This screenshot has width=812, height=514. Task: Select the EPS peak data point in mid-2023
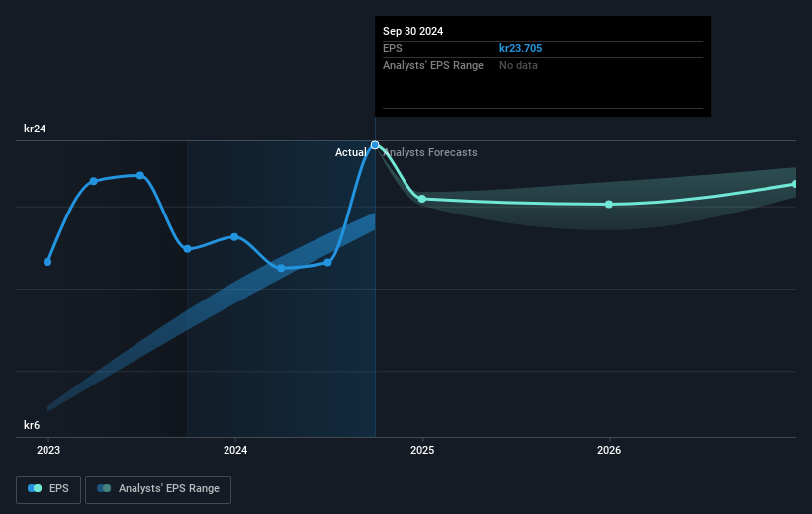(x=140, y=176)
